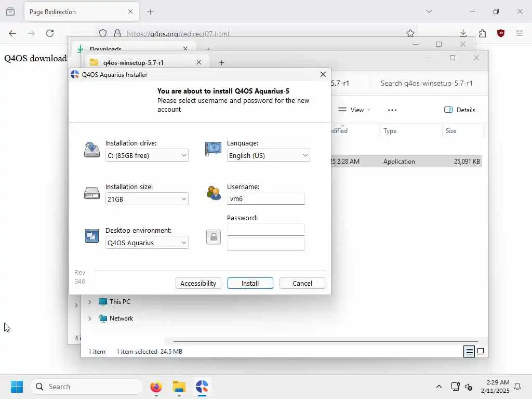The image size is (532, 399).
Task: Open the Language dropdown
Action: click(x=268, y=155)
